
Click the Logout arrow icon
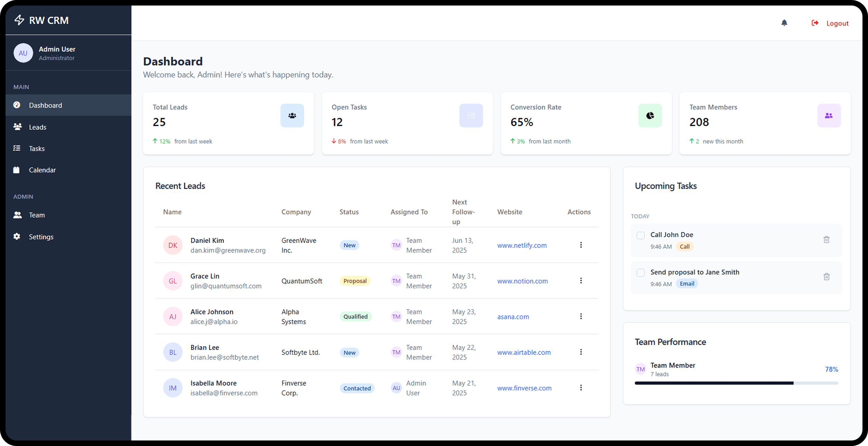click(x=815, y=23)
